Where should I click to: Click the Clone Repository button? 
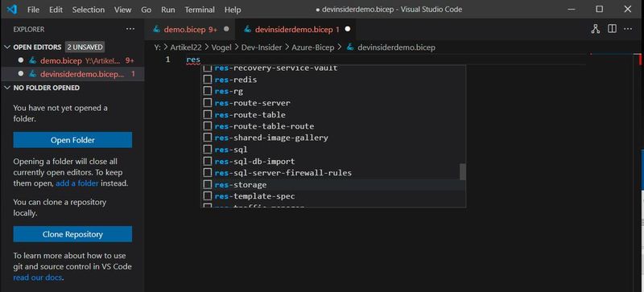tap(72, 234)
